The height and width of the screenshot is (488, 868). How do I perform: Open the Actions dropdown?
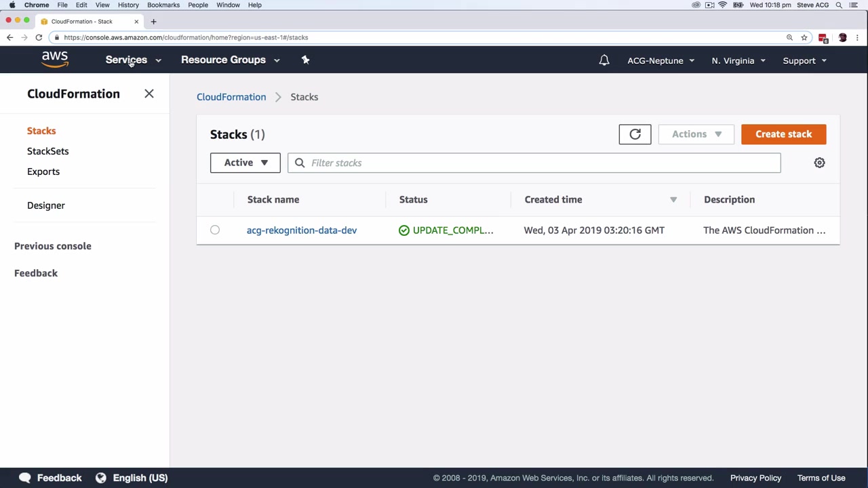pyautogui.click(x=696, y=134)
